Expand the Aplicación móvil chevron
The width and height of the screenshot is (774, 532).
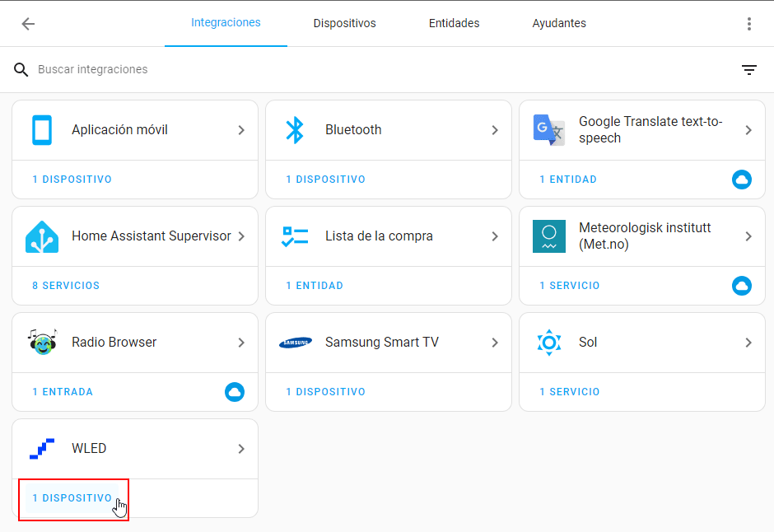click(241, 130)
